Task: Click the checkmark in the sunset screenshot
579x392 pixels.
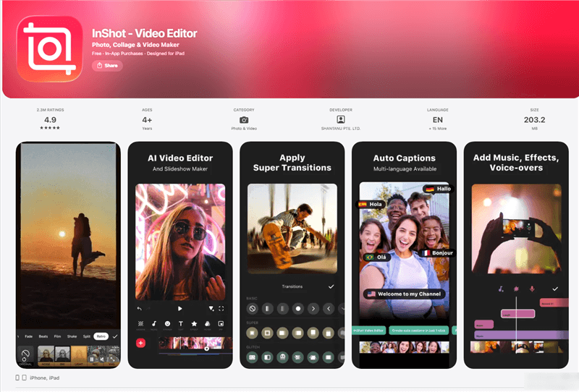Action: 115,336
